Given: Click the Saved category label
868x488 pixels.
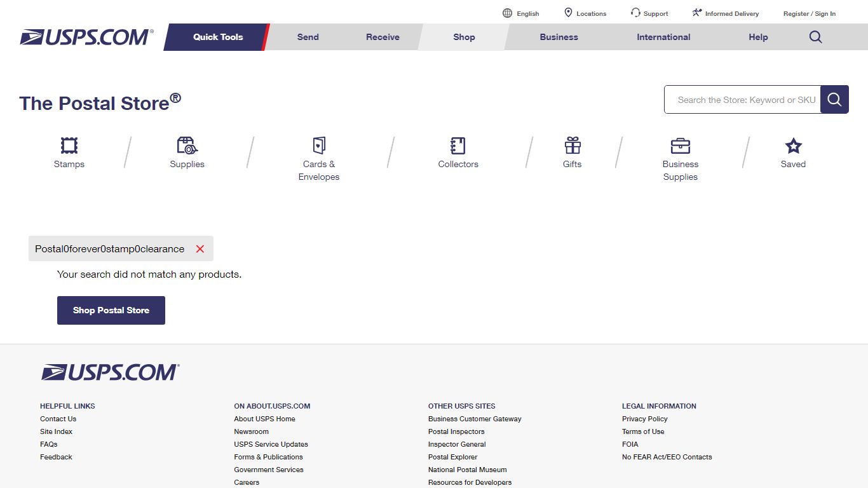Looking at the screenshot, I should (793, 164).
